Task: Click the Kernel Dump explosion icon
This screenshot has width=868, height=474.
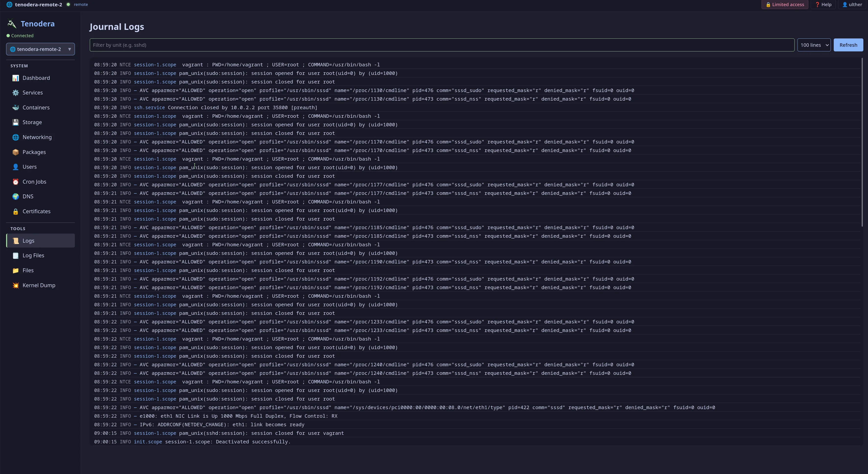Action: tap(15, 285)
